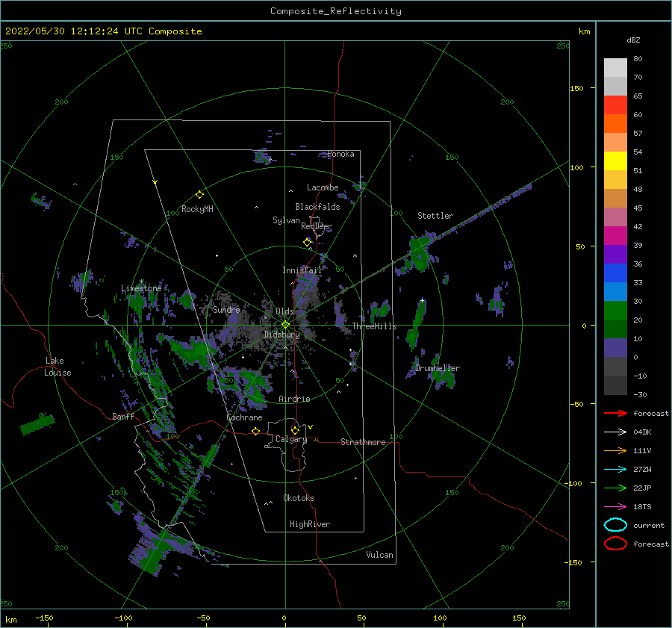Click the yellow diamond marker below RedDeer
Image resolution: width=672 pixels, height=628 pixels.
coord(308,242)
